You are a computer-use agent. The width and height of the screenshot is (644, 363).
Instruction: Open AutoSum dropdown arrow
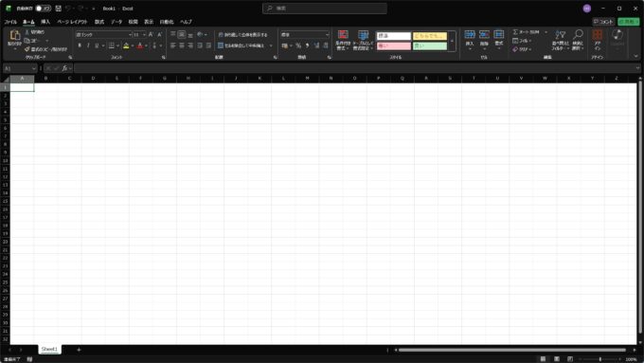click(x=546, y=32)
